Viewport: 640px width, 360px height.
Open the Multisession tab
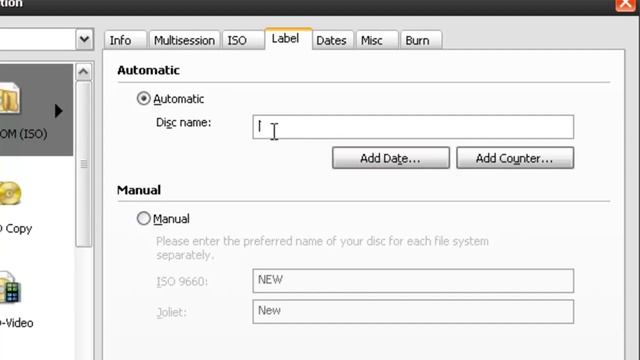click(184, 40)
